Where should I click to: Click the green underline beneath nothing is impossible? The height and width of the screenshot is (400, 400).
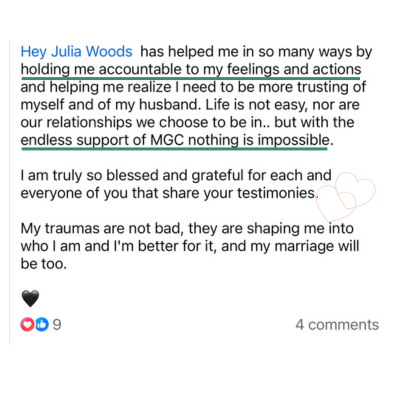tap(174, 149)
